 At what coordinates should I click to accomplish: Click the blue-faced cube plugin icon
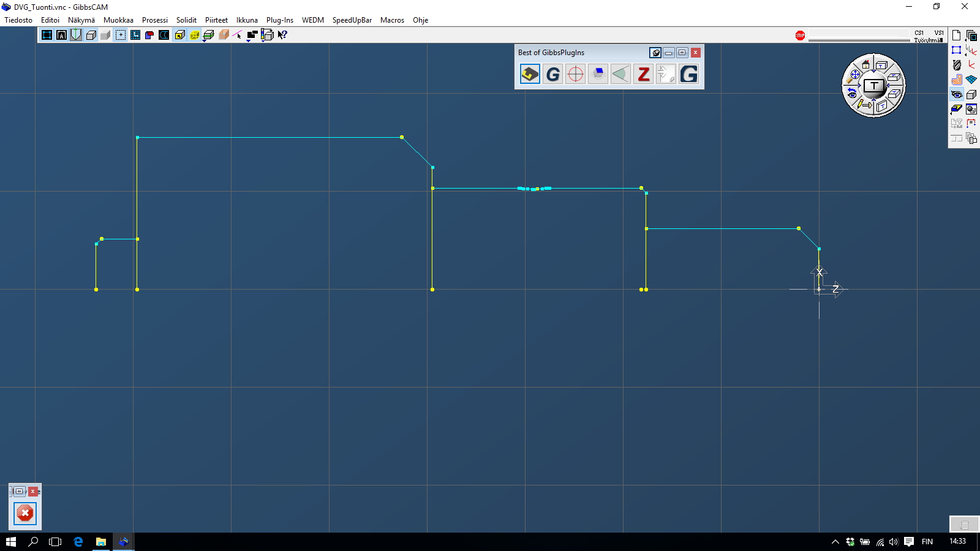point(598,74)
